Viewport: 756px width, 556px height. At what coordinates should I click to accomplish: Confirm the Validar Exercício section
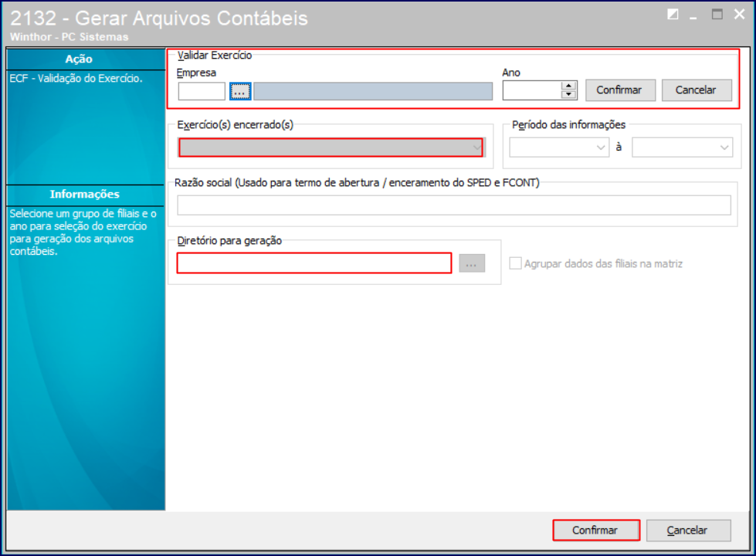[x=620, y=90]
